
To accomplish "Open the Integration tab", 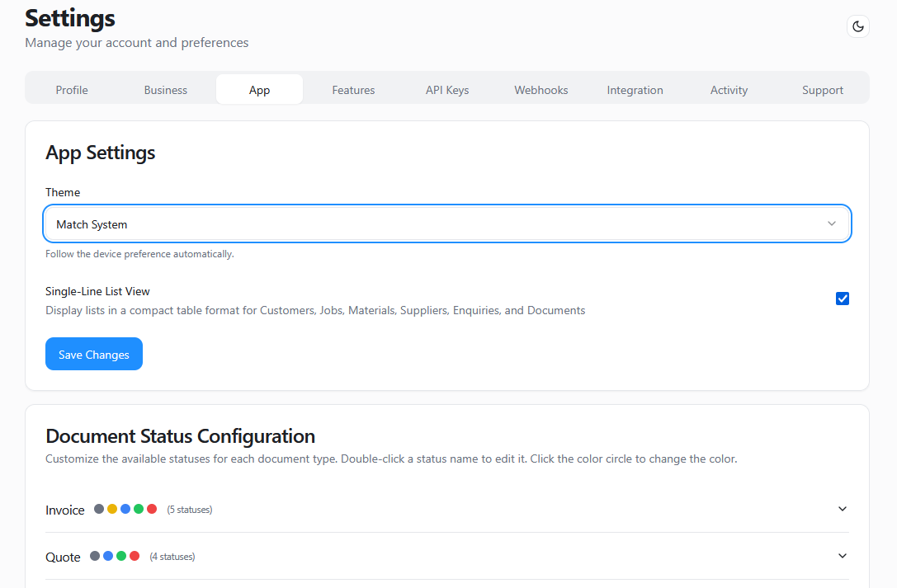I will point(635,89).
